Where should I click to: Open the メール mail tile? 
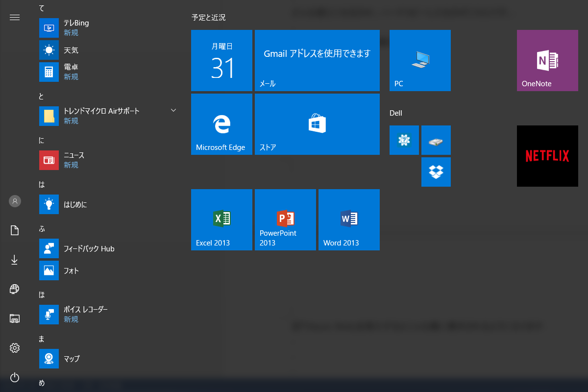(x=317, y=60)
